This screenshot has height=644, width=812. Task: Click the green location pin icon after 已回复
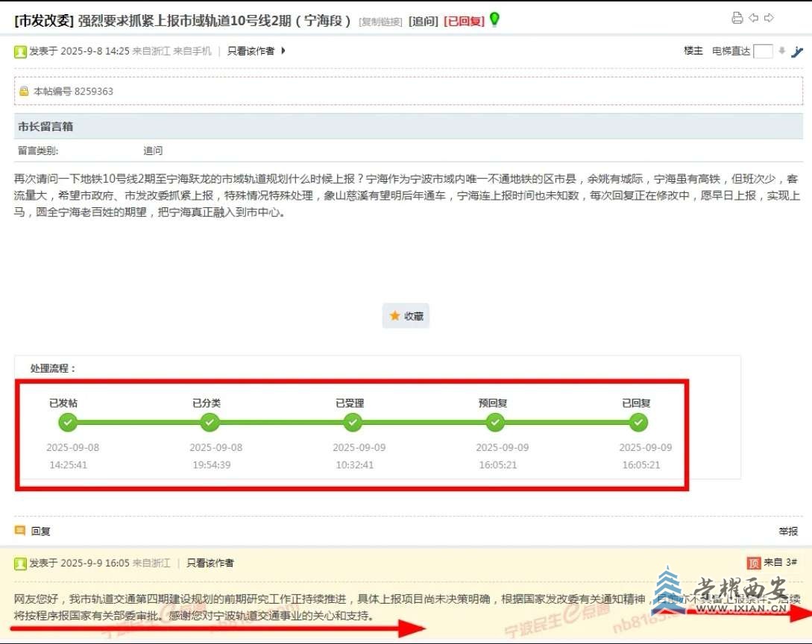pyautogui.click(x=494, y=21)
